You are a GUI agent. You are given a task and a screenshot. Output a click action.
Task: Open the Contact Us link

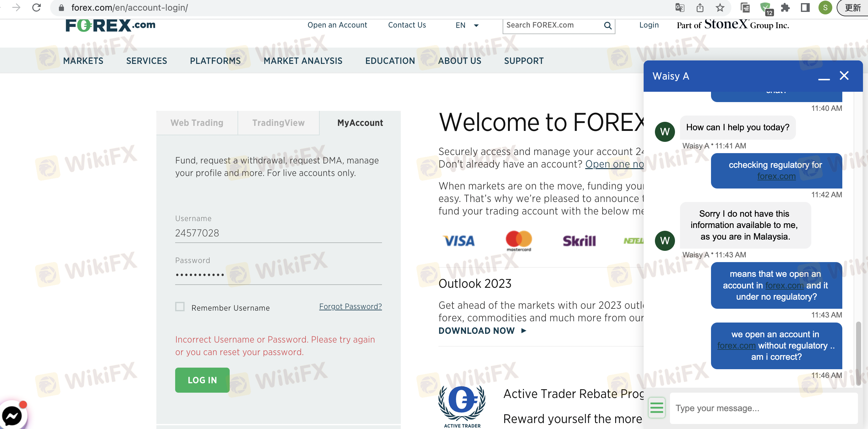[x=407, y=25]
